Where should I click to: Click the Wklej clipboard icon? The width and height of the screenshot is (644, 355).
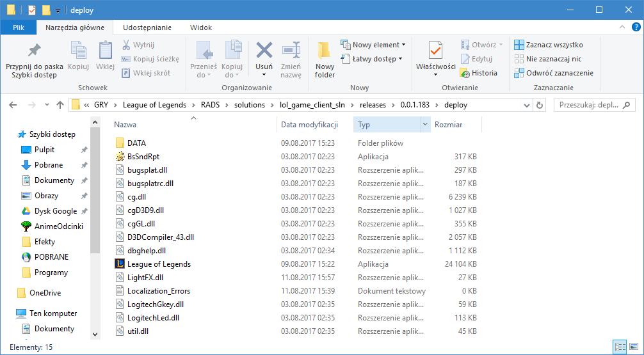click(x=106, y=50)
